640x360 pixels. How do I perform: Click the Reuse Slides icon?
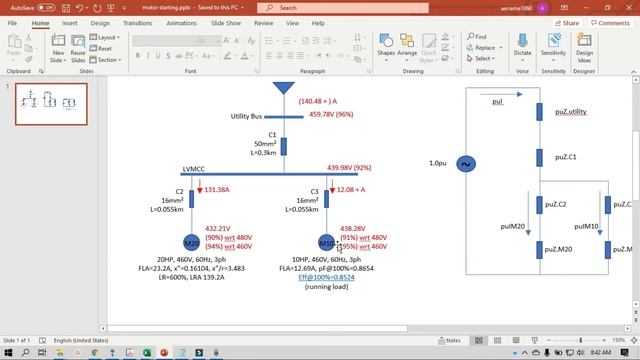[78, 41]
